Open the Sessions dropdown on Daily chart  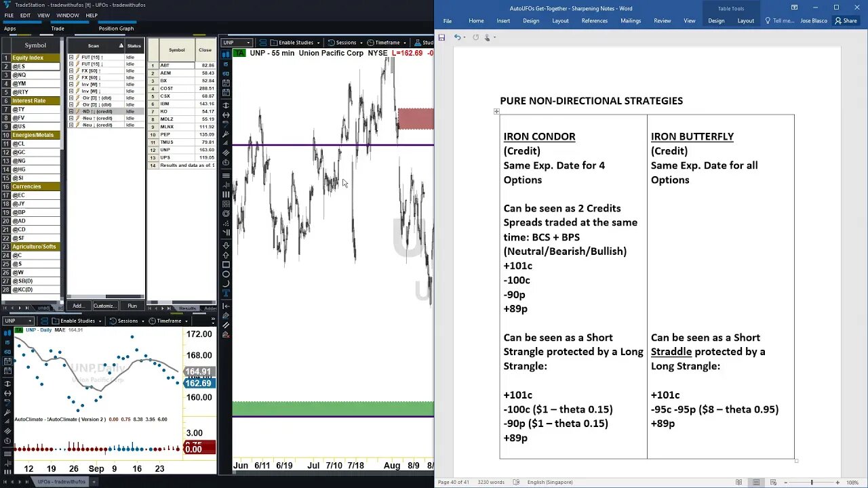(143, 321)
